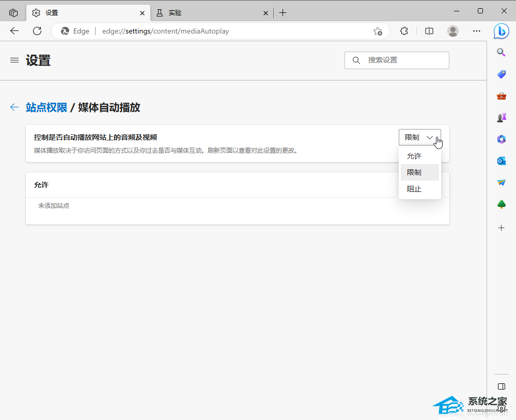516x420 pixels.
Task: Expand the 限制 autoplay dropdown
Action: point(419,137)
